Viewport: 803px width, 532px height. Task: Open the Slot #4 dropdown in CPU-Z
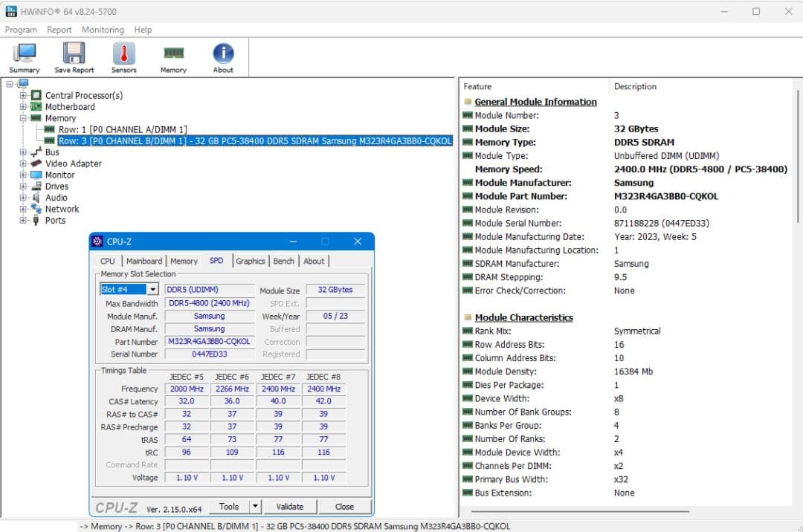coord(152,290)
